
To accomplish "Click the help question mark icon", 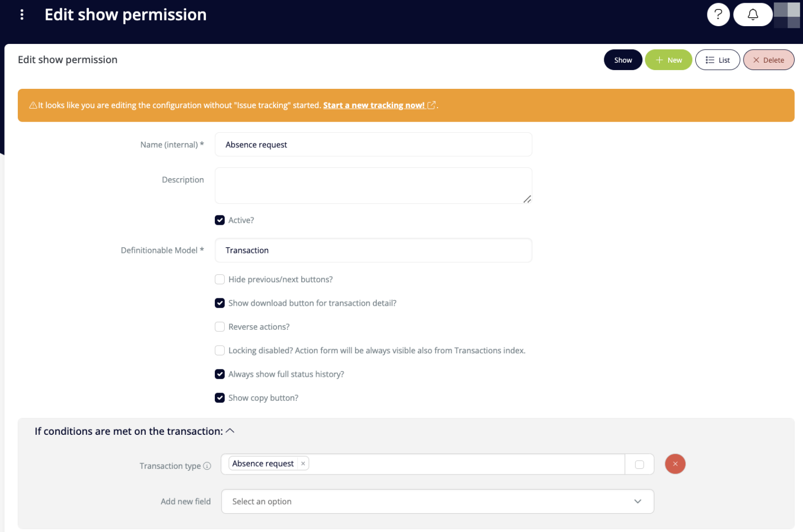I will click(718, 15).
